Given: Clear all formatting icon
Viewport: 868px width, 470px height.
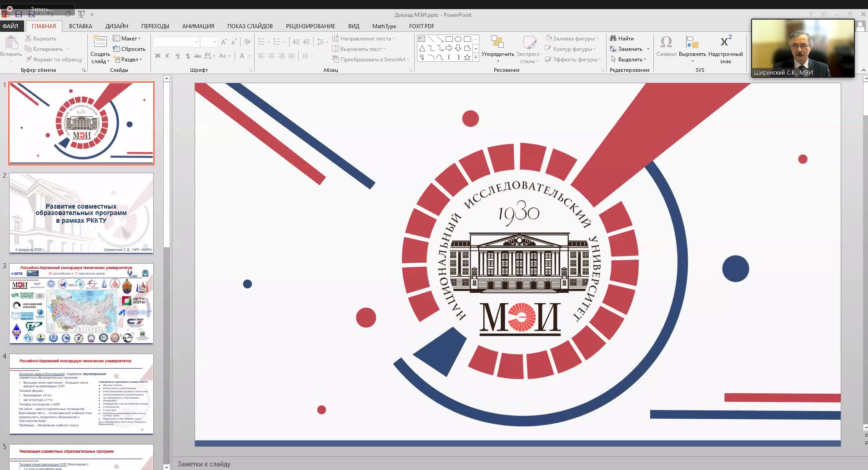Looking at the screenshot, I should coord(247,42).
